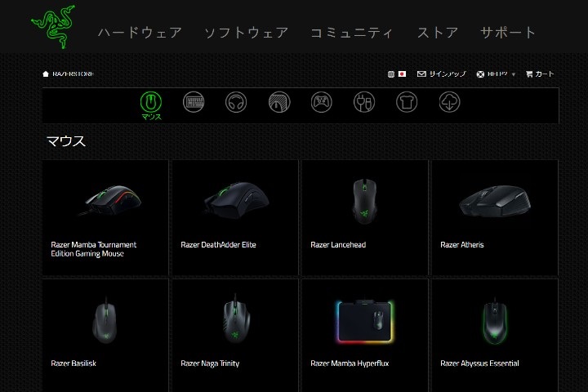Open the ストア menu item
Screen dimensions: 588x392
click(437, 33)
